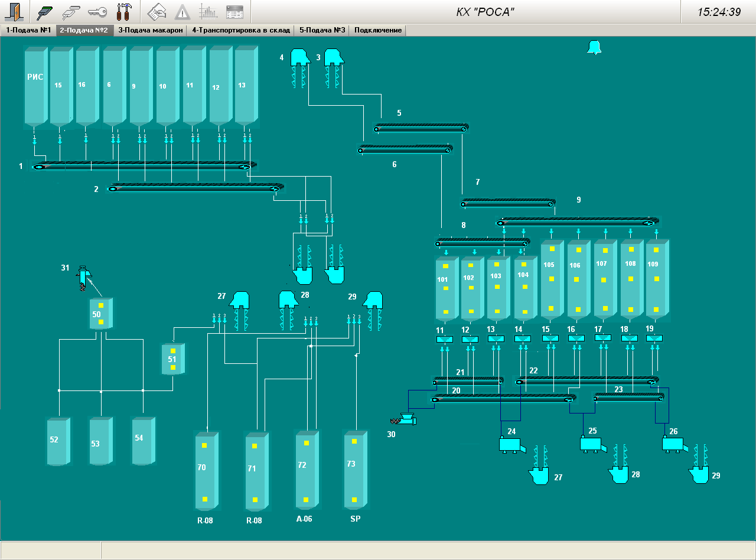Image resolution: width=756 pixels, height=560 pixels.
Task: Click silo 72 labeled A-06
Action: pyautogui.click(x=306, y=468)
